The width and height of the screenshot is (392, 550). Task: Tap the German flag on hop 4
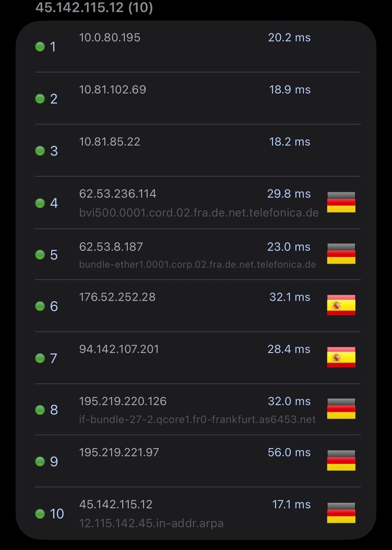[x=341, y=202]
